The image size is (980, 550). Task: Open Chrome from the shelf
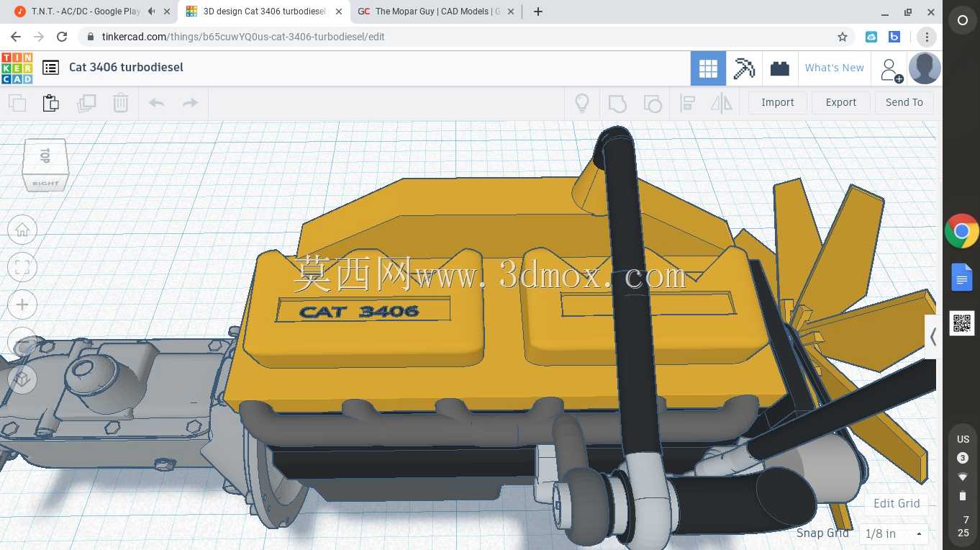pyautogui.click(x=962, y=232)
